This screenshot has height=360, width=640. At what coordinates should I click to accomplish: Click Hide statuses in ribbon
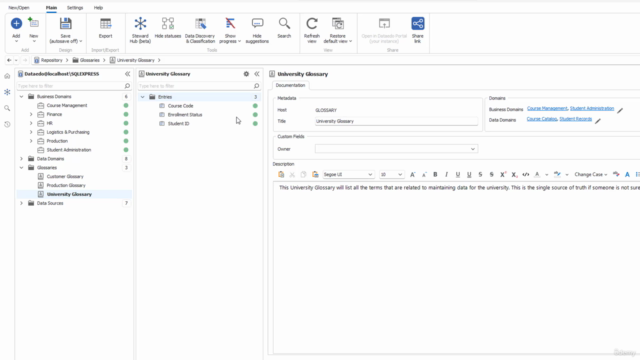point(168,28)
